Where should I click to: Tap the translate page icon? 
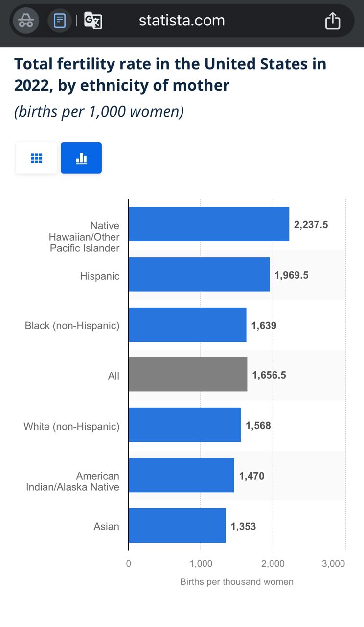coord(93,21)
